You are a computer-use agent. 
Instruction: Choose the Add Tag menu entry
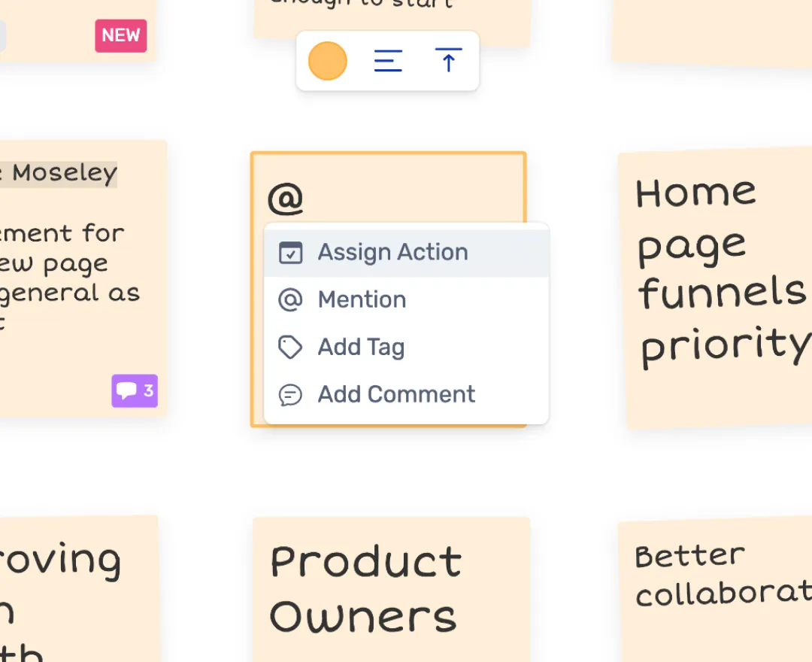click(x=361, y=347)
